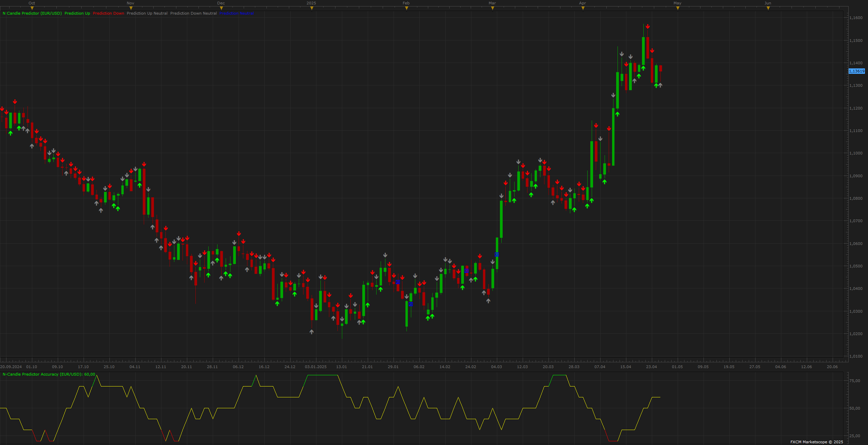Click the Feb month marker triangle
The height and width of the screenshot is (445, 868).
pos(406,8)
